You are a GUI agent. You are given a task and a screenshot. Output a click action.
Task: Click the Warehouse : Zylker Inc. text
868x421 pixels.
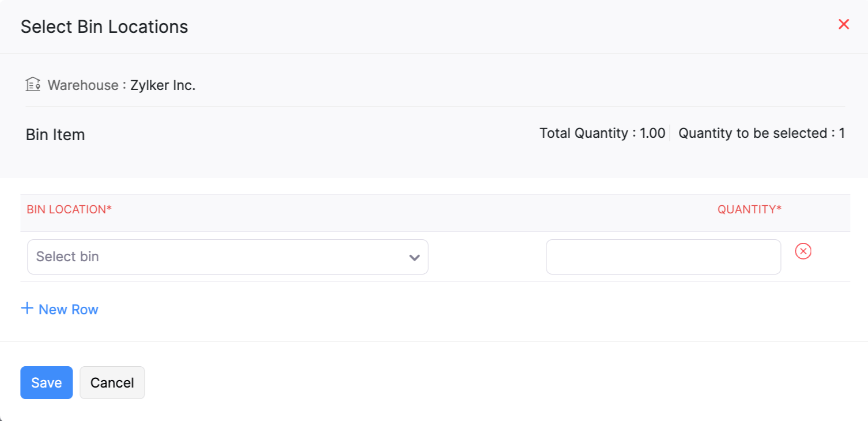pos(121,85)
